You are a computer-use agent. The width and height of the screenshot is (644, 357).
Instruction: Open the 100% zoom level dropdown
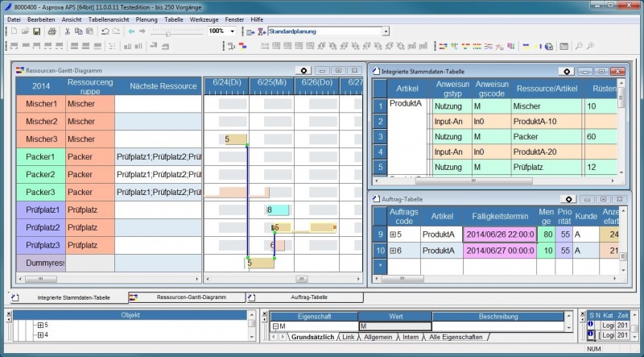(x=234, y=31)
